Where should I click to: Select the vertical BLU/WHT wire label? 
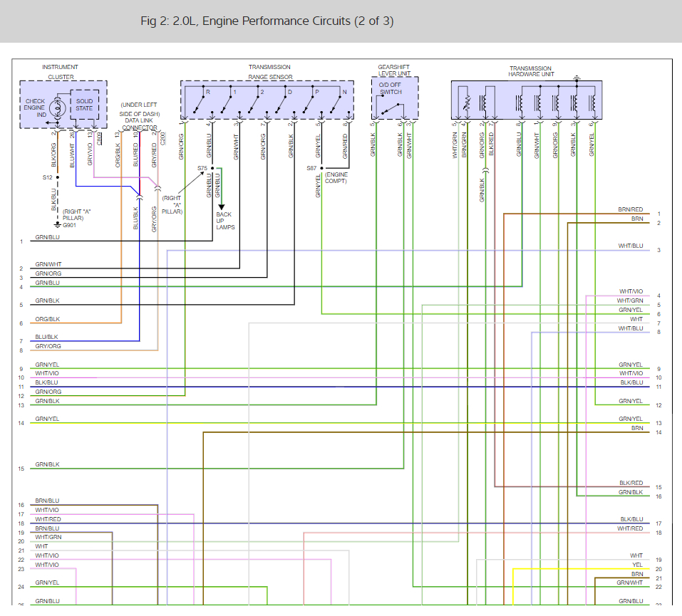tap(72, 155)
